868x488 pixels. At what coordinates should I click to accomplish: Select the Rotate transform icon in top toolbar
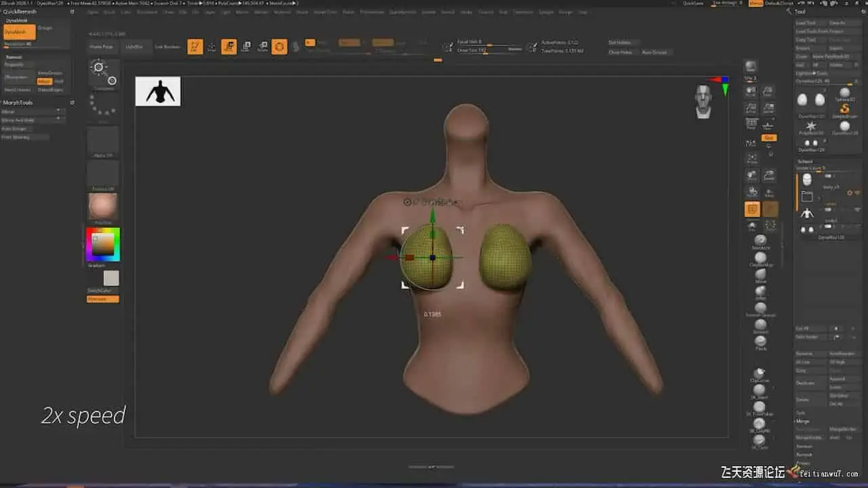262,47
